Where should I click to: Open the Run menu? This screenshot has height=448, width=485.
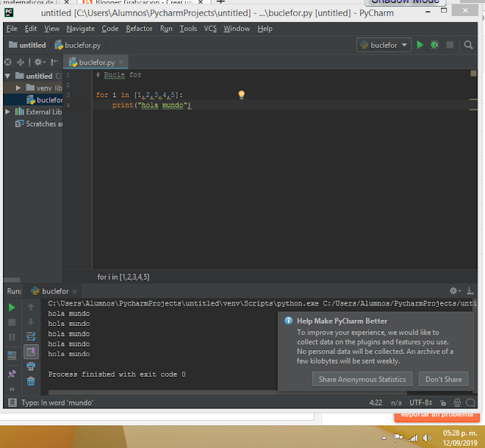pos(166,29)
